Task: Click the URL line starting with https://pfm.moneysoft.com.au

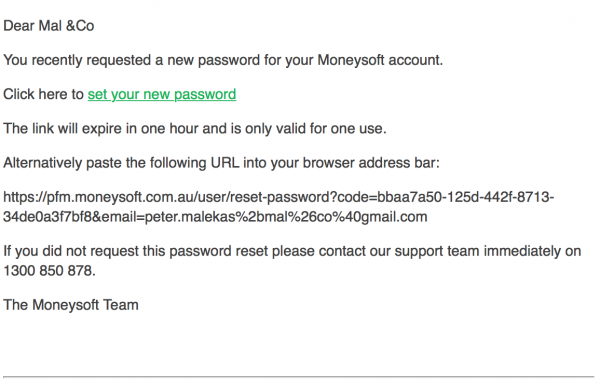Action: point(279,197)
